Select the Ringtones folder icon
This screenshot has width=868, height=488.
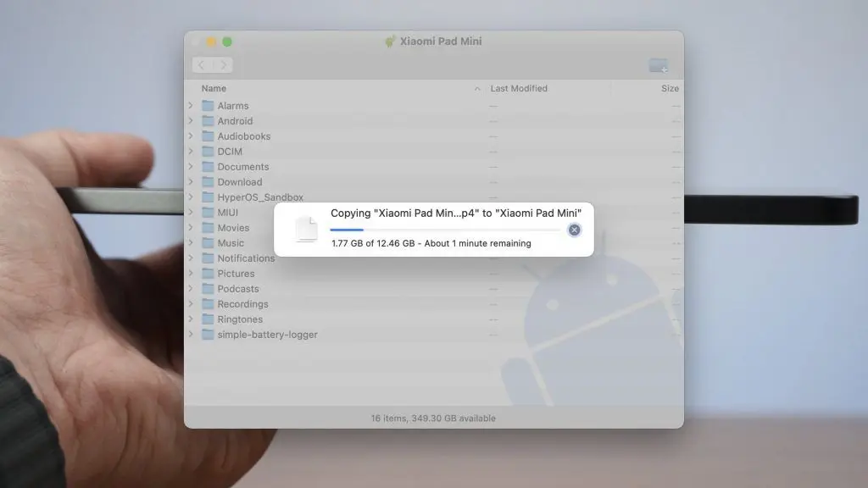(208, 319)
